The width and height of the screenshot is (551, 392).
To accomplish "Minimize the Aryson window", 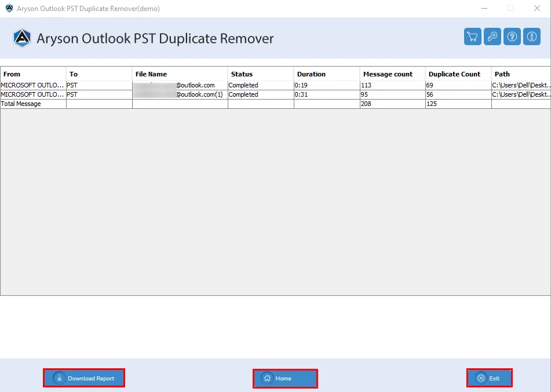I will coord(484,8).
